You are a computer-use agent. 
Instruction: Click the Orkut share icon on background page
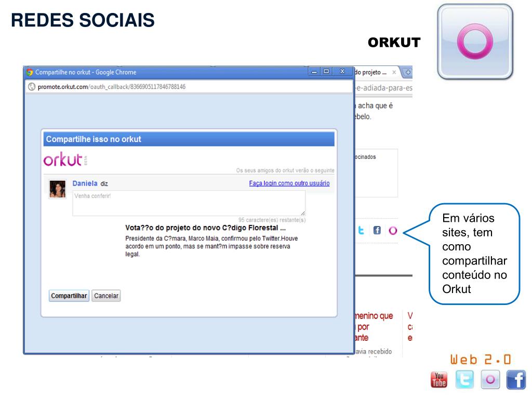tap(393, 231)
